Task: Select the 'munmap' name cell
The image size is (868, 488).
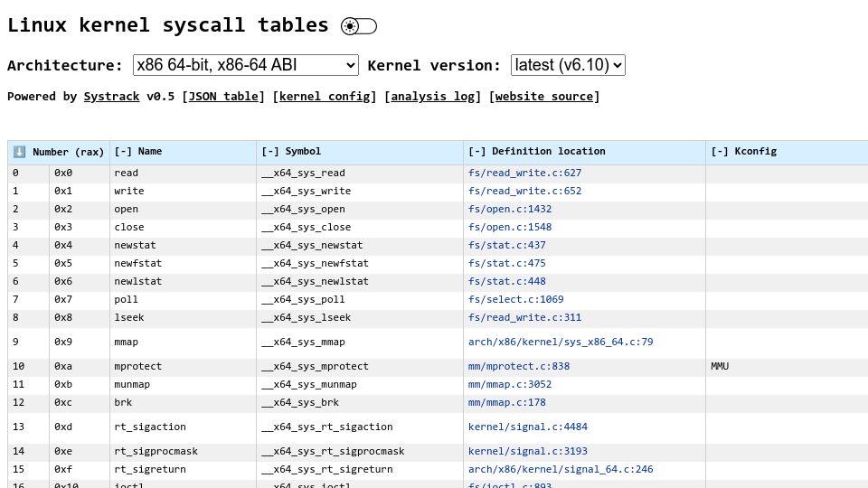Action: coord(183,385)
